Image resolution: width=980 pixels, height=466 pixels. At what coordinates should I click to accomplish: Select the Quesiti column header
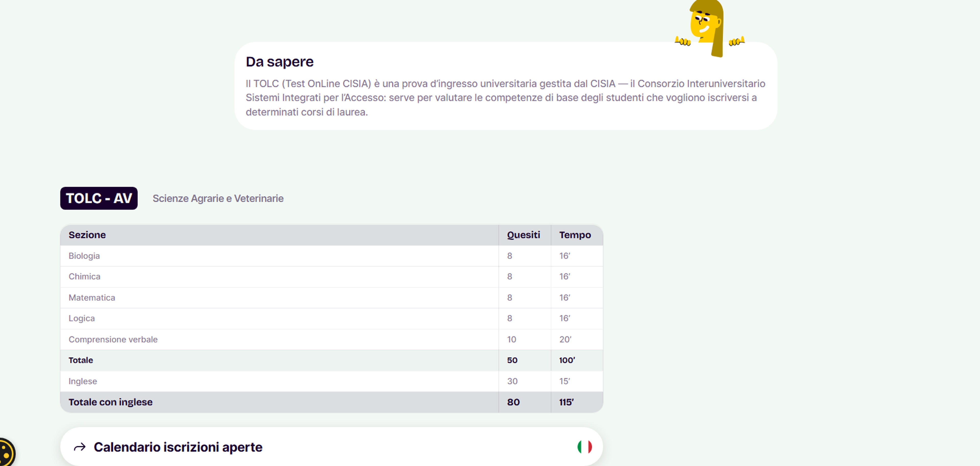coord(523,235)
